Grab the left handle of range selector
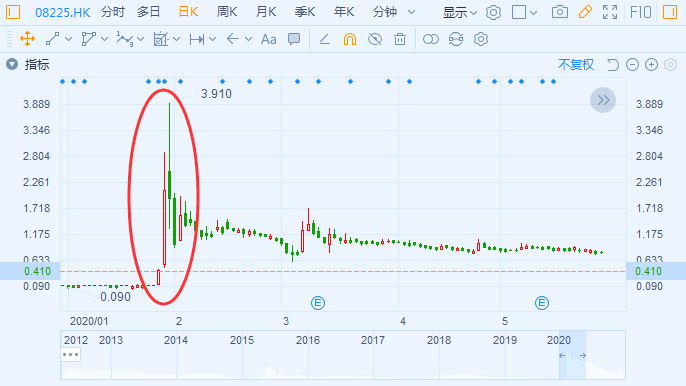 pos(562,355)
